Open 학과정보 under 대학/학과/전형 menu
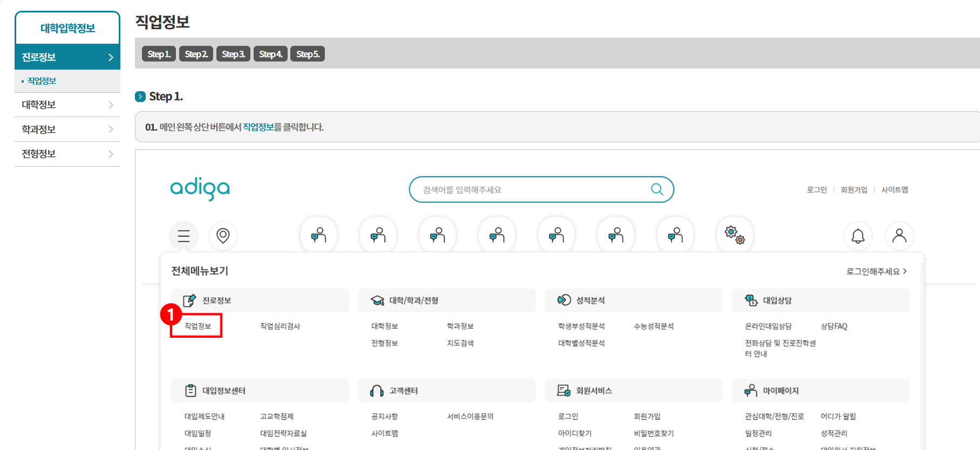980x450 pixels. (x=460, y=326)
